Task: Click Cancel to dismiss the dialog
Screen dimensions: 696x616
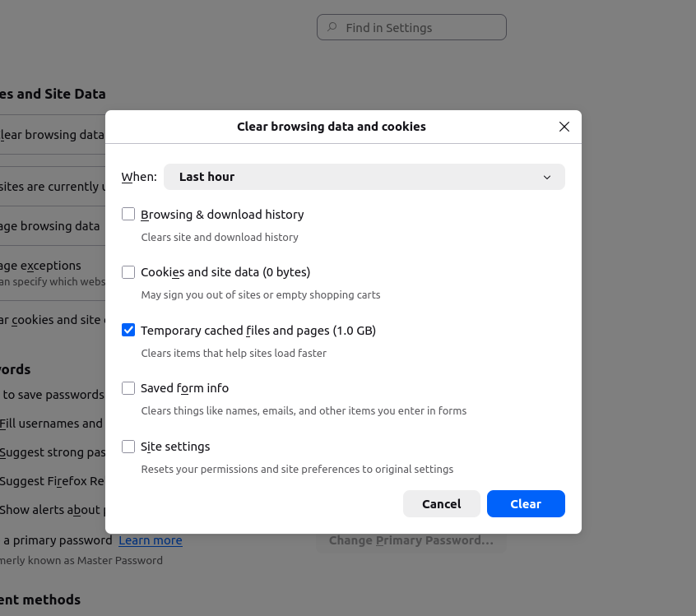Action: point(441,503)
